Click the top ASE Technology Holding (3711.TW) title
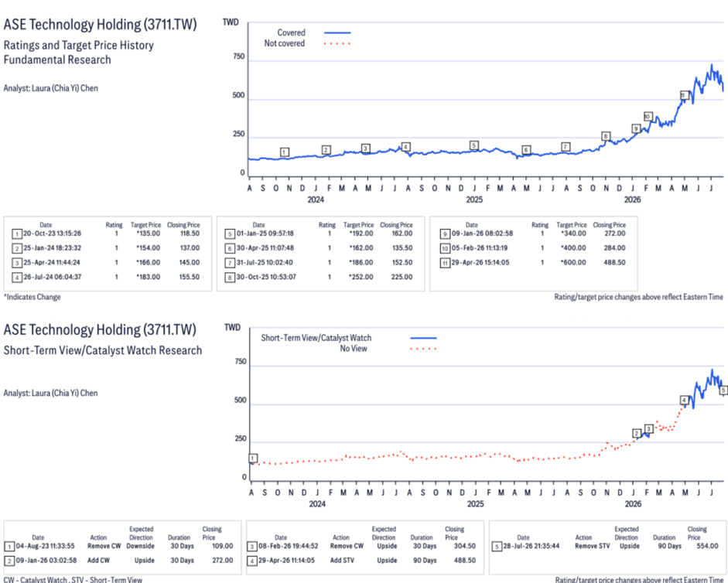Viewport: 728px width, 583px height. click(100, 24)
